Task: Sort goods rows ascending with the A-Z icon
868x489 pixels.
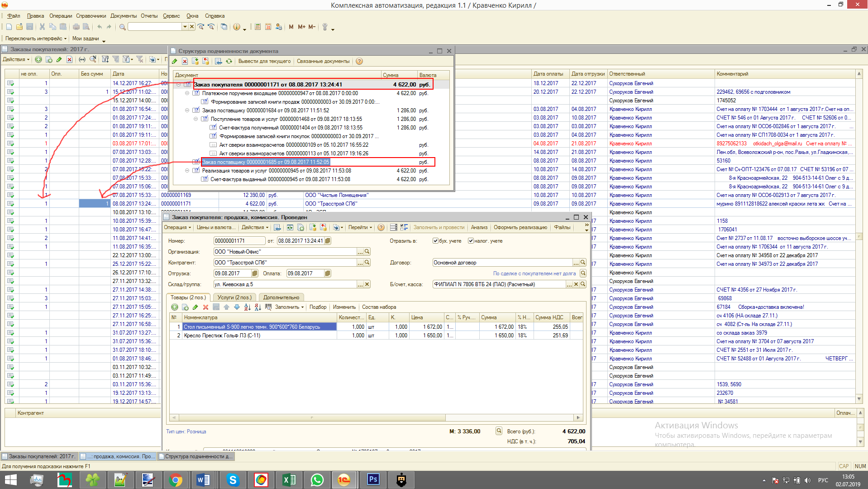Action: coord(247,307)
